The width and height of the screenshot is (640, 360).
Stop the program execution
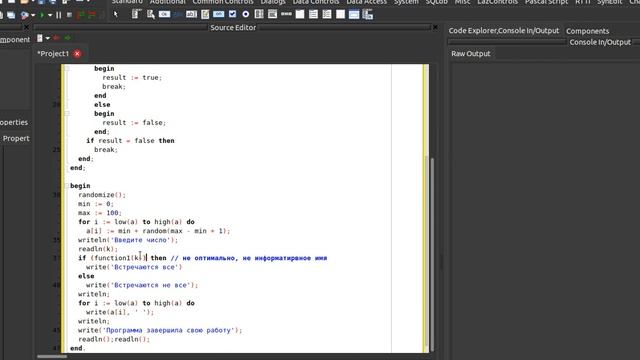click(69, 15)
